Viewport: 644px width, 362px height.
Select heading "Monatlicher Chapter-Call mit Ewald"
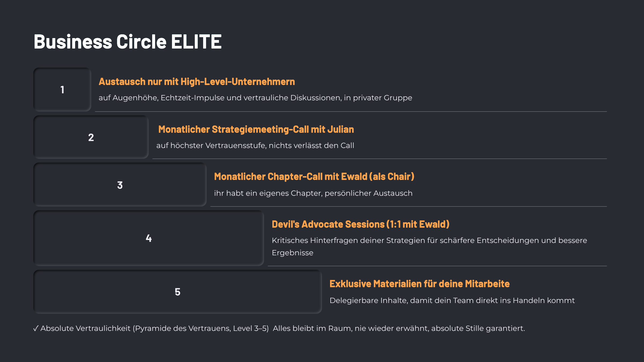click(314, 177)
